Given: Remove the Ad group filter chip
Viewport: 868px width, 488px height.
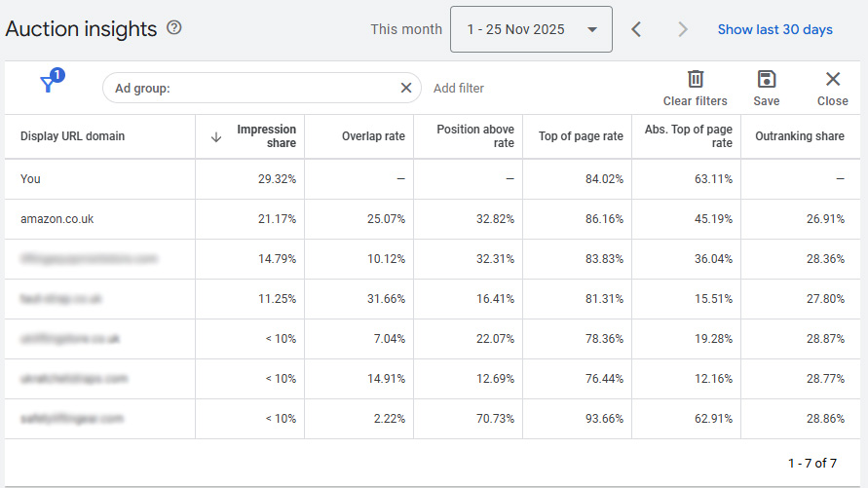Looking at the screenshot, I should tap(406, 88).
